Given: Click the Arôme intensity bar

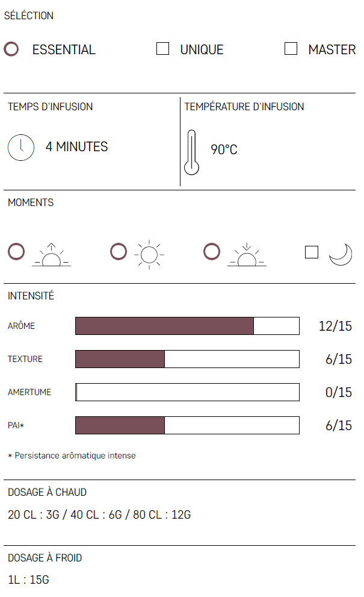Looking at the screenshot, I should [x=187, y=326].
